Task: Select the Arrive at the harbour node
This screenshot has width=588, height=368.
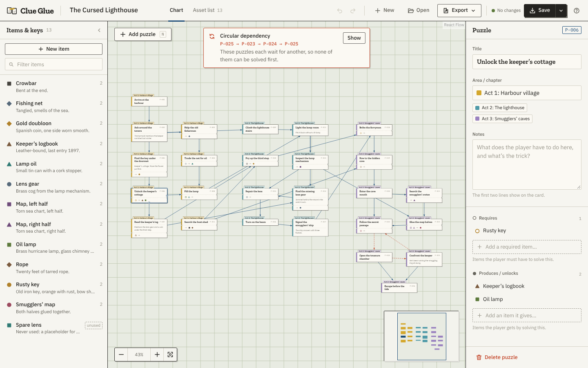Action: pos(150,101)
